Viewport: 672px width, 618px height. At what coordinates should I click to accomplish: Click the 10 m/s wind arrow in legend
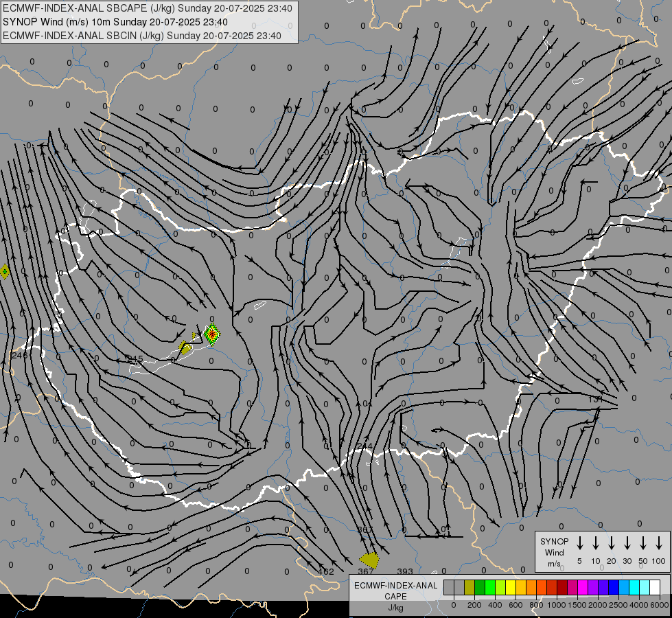(x=596, y=543)
